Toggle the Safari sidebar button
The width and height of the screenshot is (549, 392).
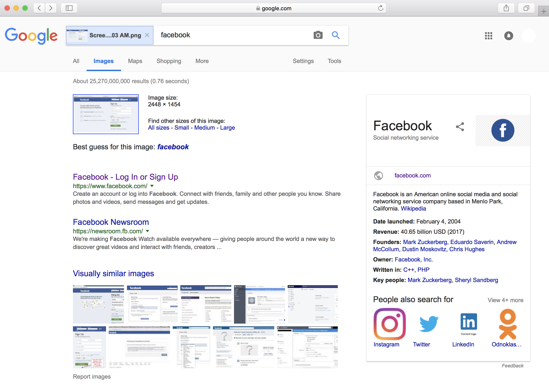pyautogui.click(x=69, y=8)
